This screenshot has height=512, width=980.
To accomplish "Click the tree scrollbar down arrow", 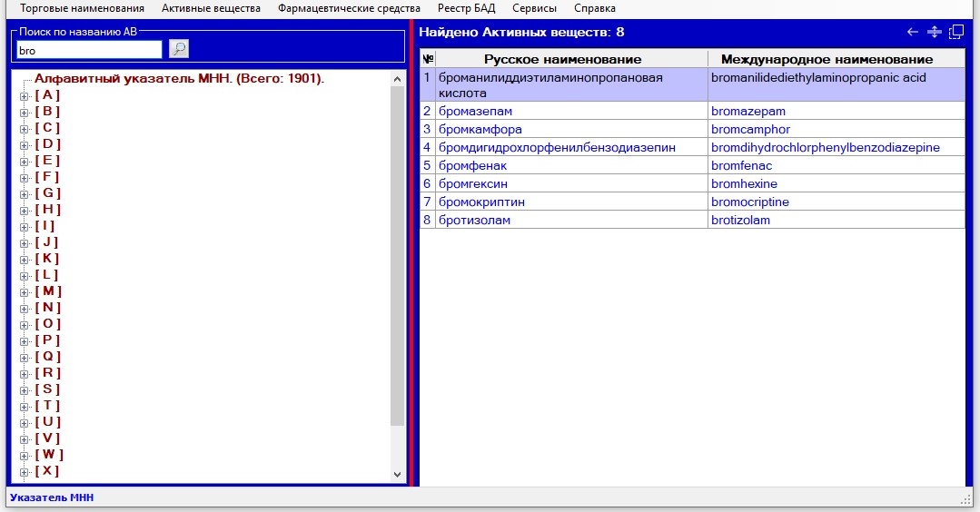I will click(397, 474).
